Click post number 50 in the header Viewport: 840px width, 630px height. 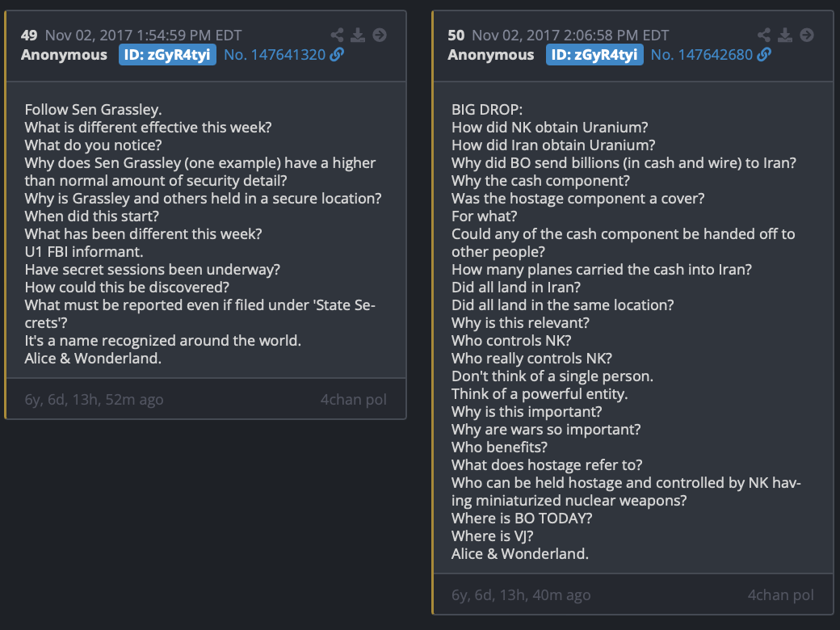[x=456, y=35]
